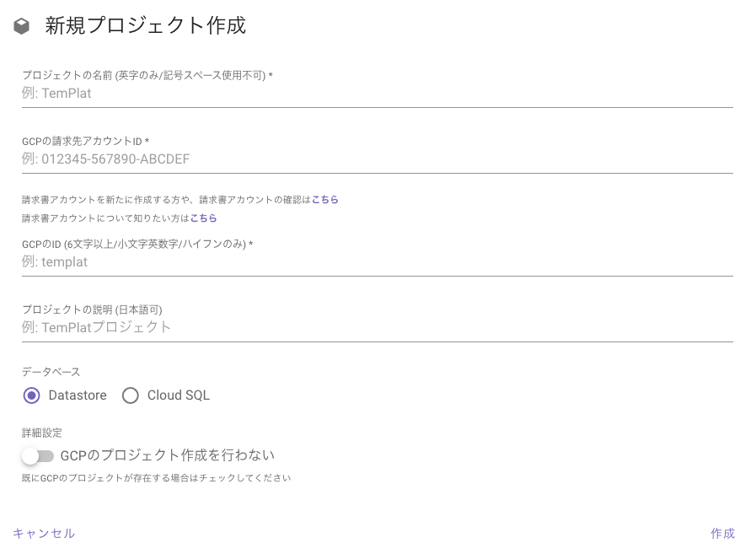Click the 新規プロジェクト作成 heading
This screenshot has width=756, height=554.
146,25
